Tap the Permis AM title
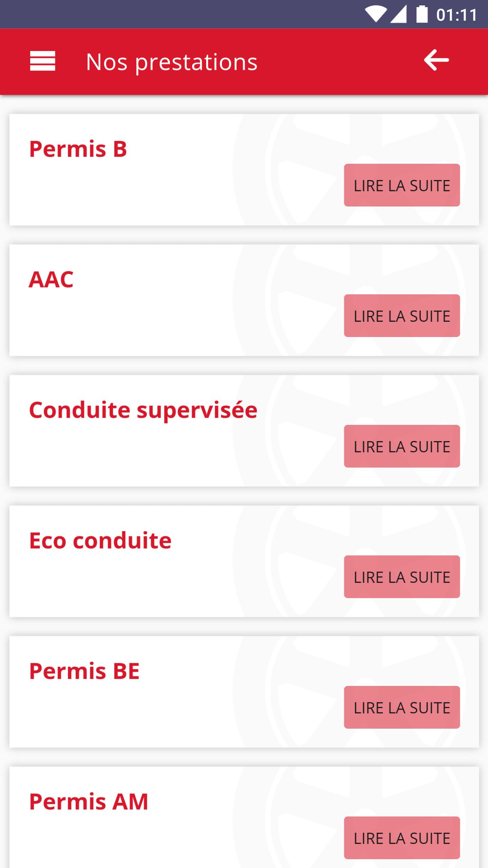Screen dimensions: 488x868 pos(88,802)
